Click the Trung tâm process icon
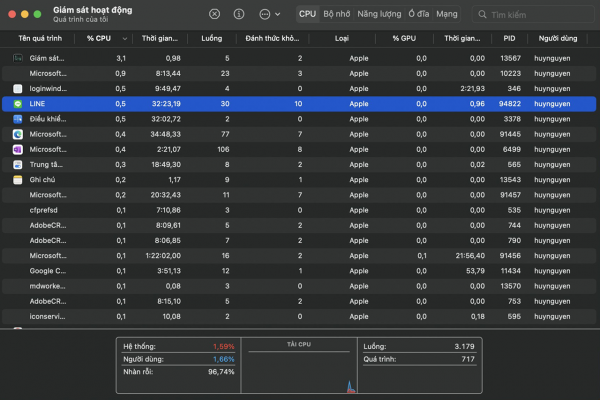The width and height of the screenshot is (600, 400). (18, 164)
